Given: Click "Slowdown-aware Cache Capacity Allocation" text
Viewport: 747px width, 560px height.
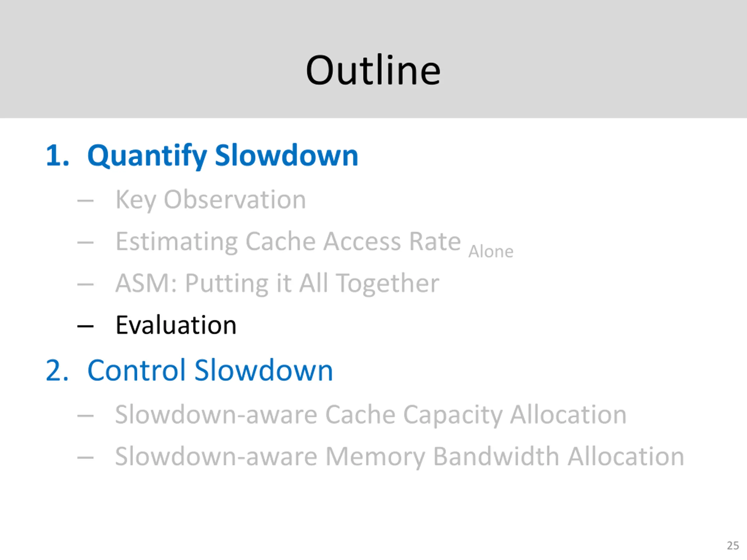Looking at the screenshot, I should (x=371, y=414).
